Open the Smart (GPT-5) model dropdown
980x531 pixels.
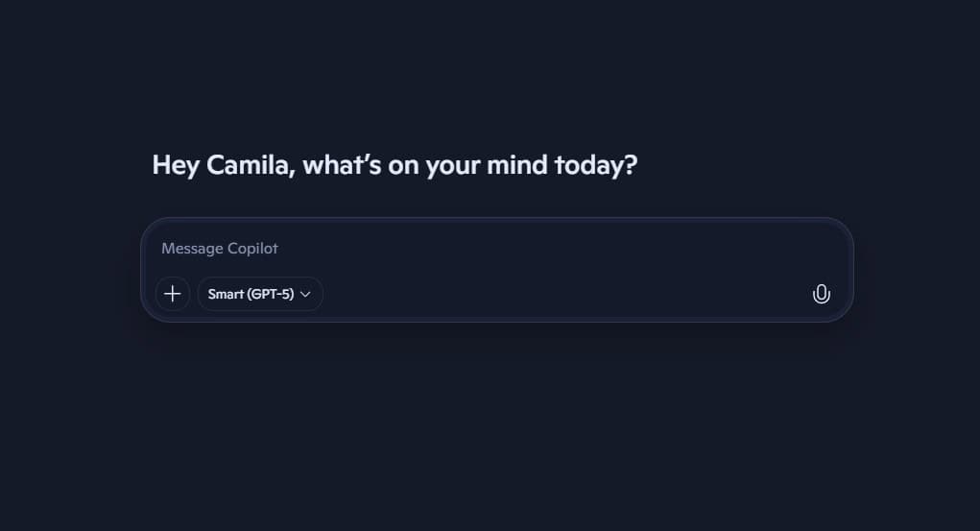point(260,294)
